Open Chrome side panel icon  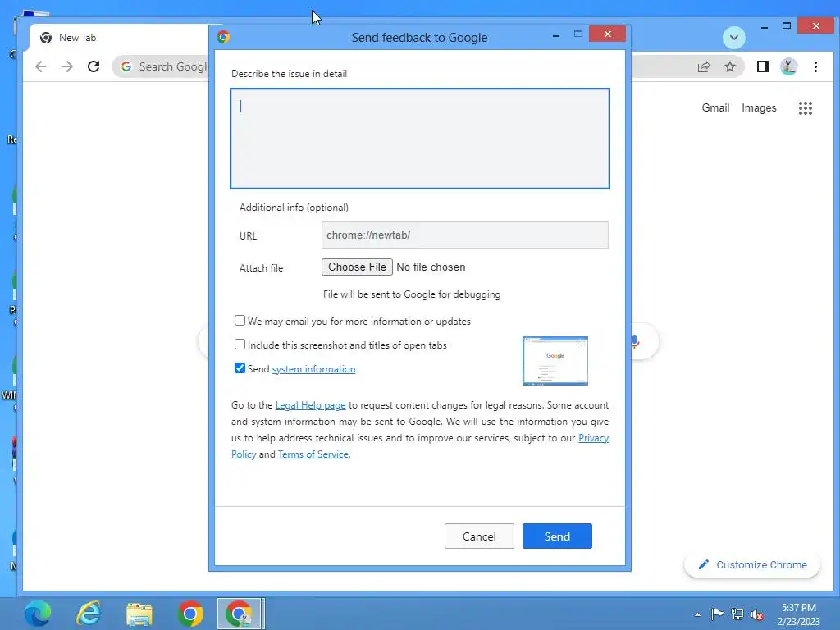[x=762, y=66]
